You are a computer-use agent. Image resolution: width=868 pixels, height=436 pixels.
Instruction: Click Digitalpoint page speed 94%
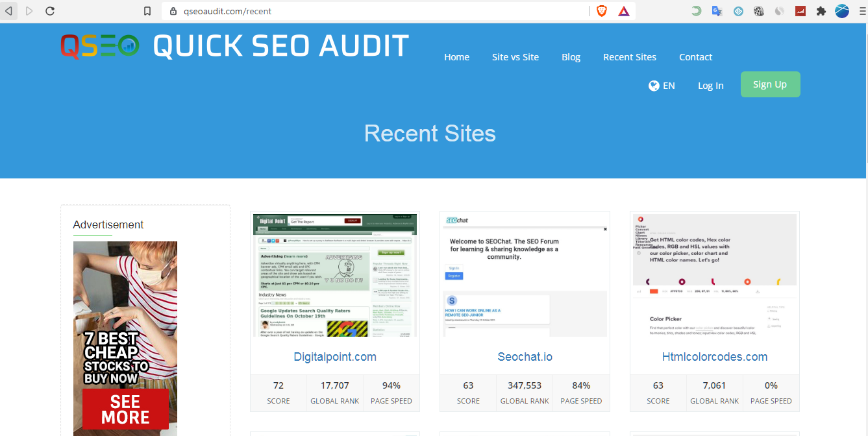[391, 385]
